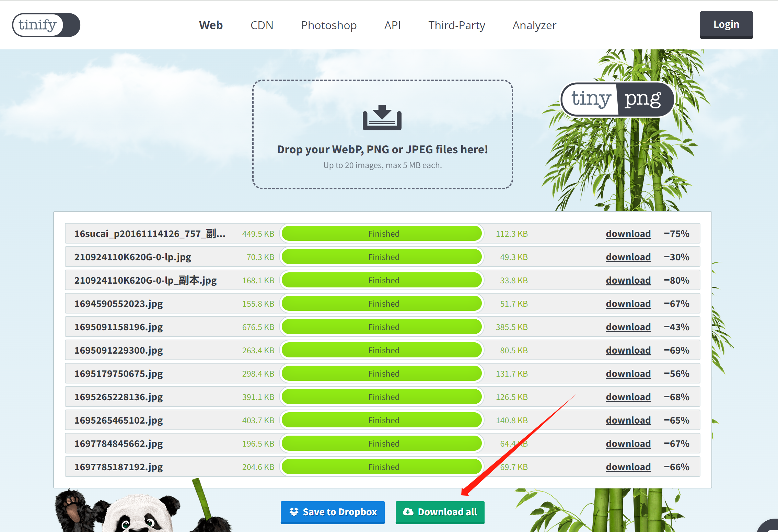Download 1694590552023.jpg

click(x=628, y=304)
